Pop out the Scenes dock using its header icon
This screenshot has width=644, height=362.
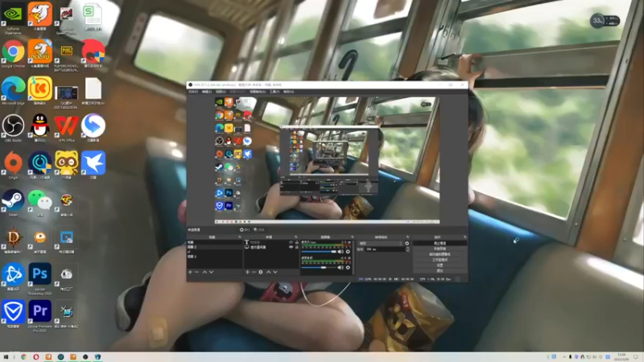[239, 237]
